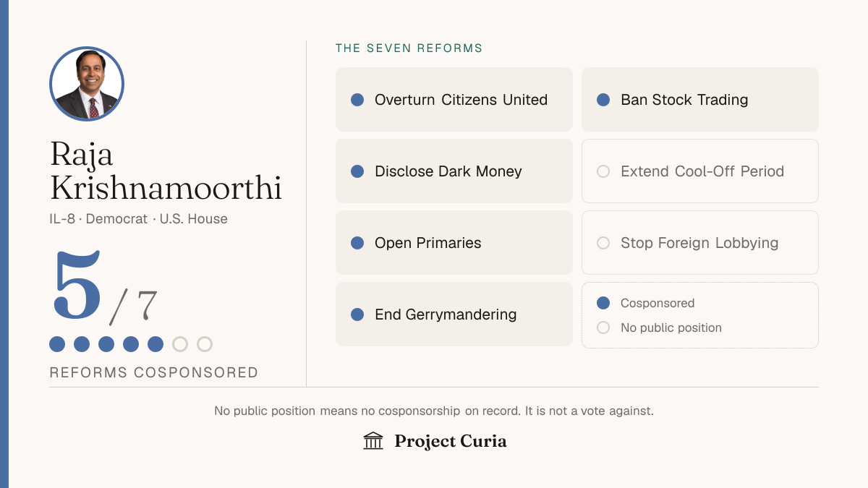Screen dimensions: 868x488
Task: Open the Extend Cool-Off Period card
Action: click(700, 171)
